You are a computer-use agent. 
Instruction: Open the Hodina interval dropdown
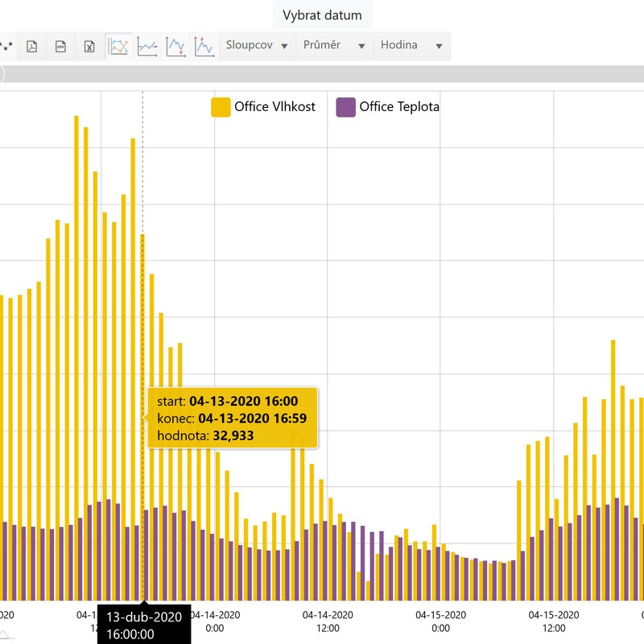pos(411,46)
